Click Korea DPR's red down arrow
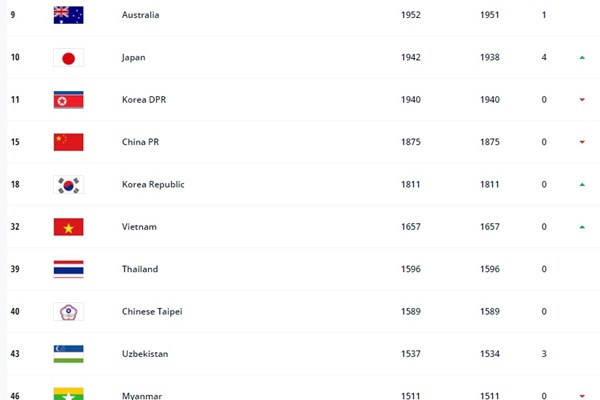Viewport: 600px width, 400px height. [582, 100]
